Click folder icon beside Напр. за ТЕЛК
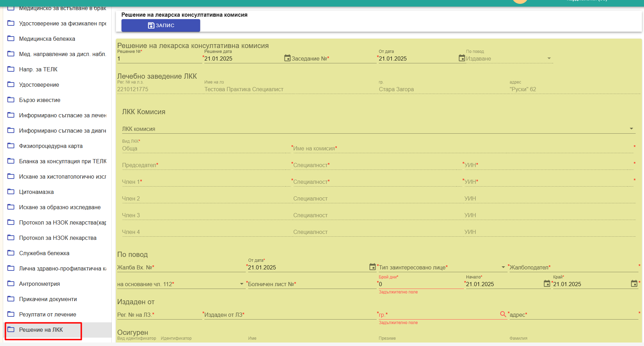The height and width of the screenshot is (346, 644). pos(11,69)
